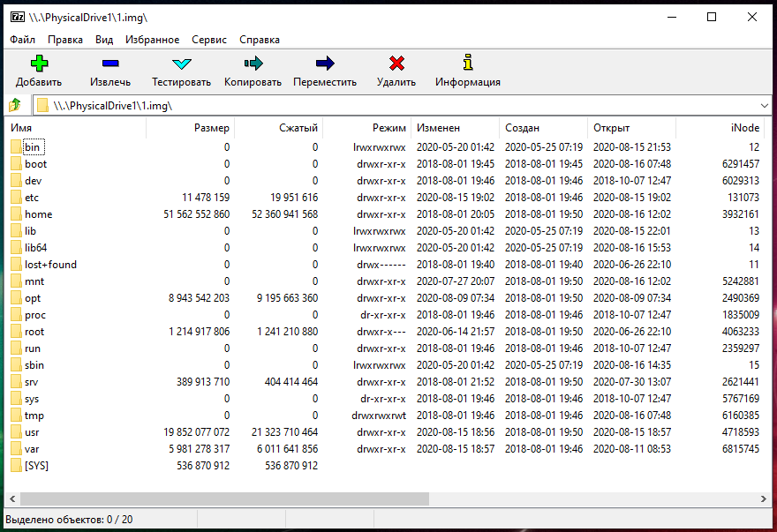Open the Сервис menu
Viewport: 777px width, 532px height.
tap(208, 40)
